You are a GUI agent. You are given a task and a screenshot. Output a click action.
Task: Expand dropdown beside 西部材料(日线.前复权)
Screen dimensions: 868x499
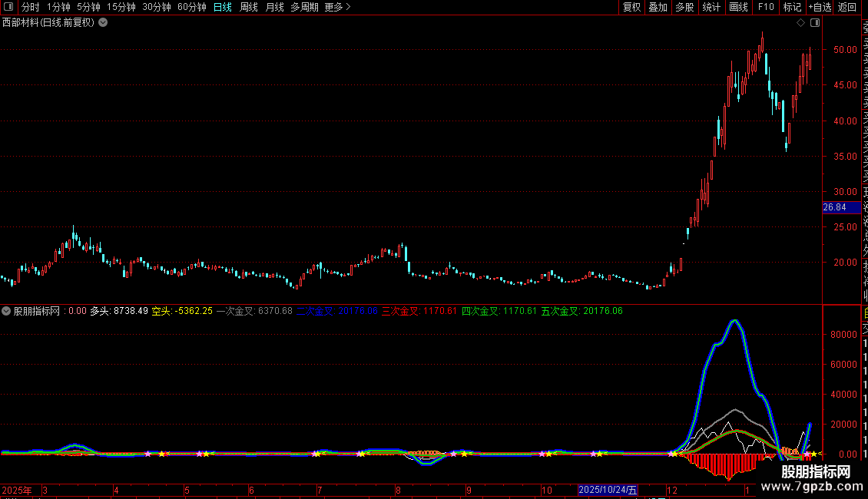click(x=103, y=23)
